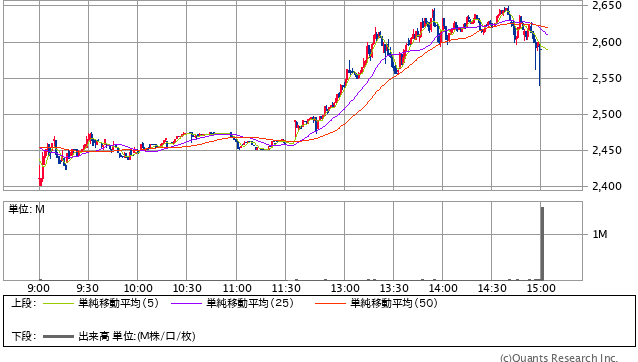Click the 10:00 time axis label
This screenshot has width=638, height=362.
coord(138,288)
